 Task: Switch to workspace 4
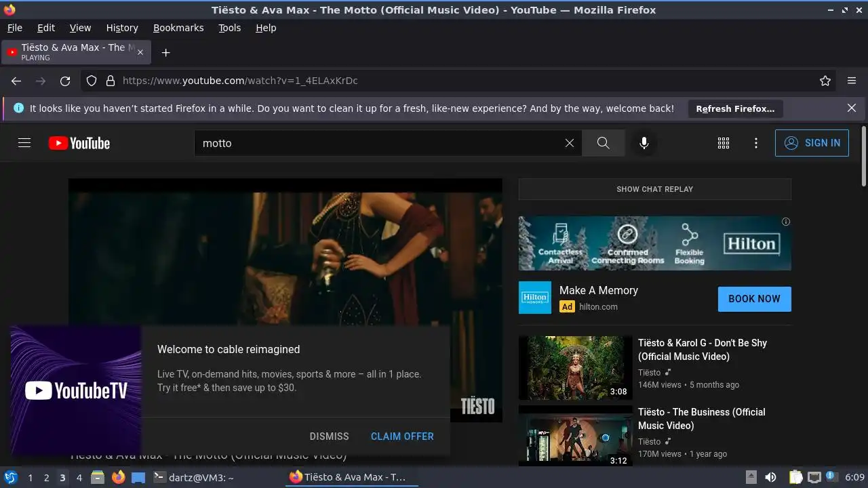point(79,478)
